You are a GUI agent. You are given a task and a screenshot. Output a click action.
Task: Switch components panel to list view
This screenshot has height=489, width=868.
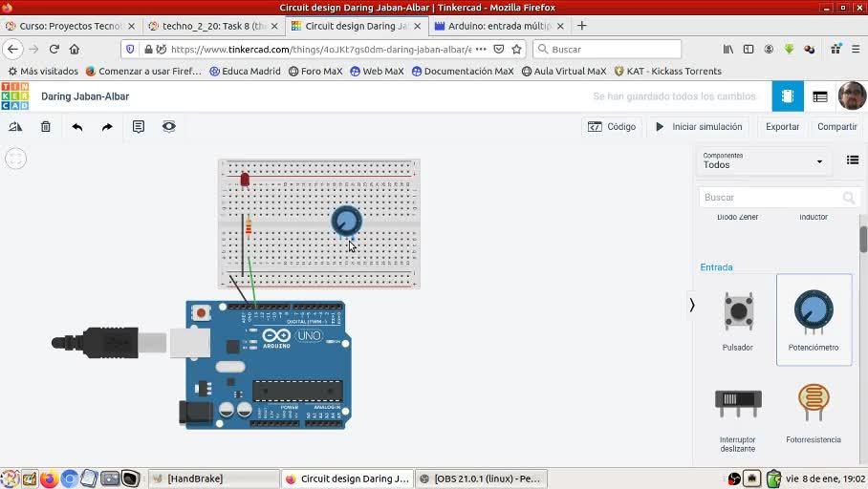click(x=853, y=160)
